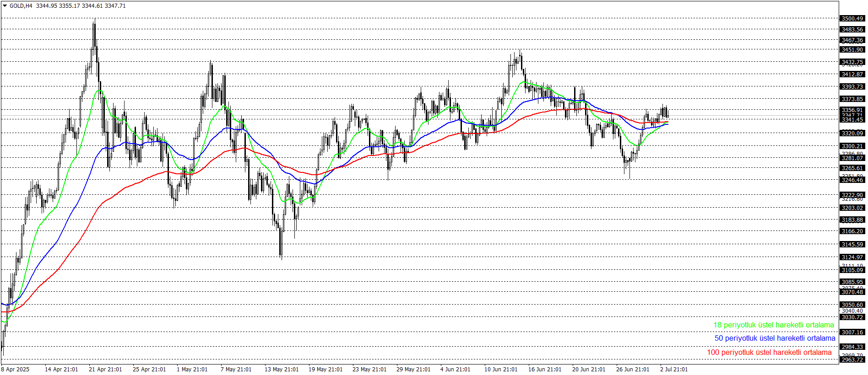Viewport: 868px width, 375px height.
Task: Click the small triangle before GOLD,H4
Action: pyautogui.click(x=5, y=6)
